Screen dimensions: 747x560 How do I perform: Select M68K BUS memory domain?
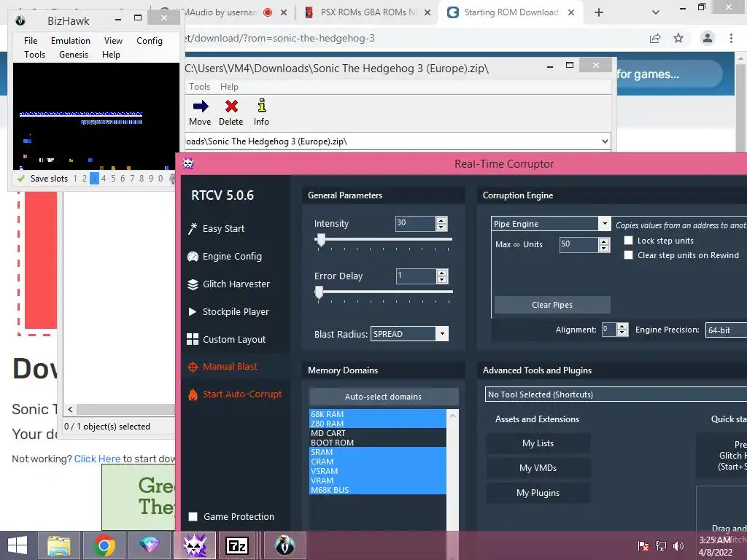[x=378, y=490]
